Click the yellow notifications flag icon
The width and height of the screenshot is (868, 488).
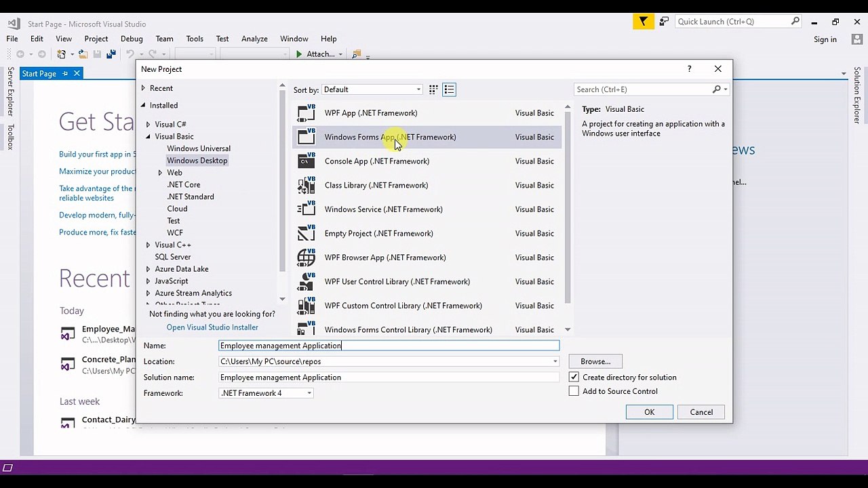[x=644, y=22]
